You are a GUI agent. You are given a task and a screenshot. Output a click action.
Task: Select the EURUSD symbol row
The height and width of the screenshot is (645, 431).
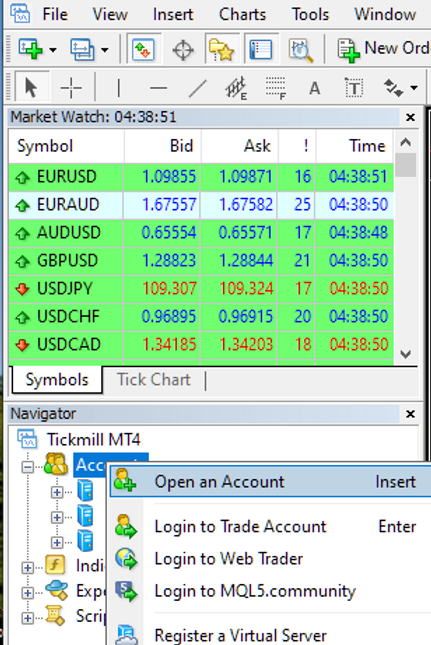coord(201,177)
